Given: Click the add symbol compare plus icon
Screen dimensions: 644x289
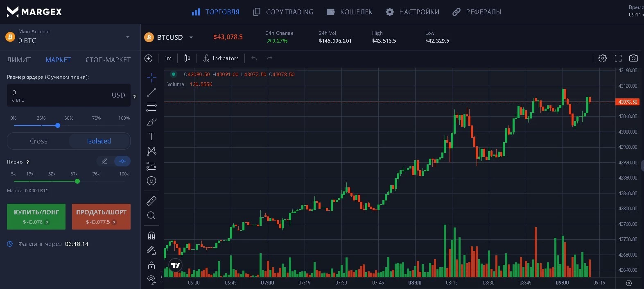Looking at the screenshot, I should (x=149, y=58).
